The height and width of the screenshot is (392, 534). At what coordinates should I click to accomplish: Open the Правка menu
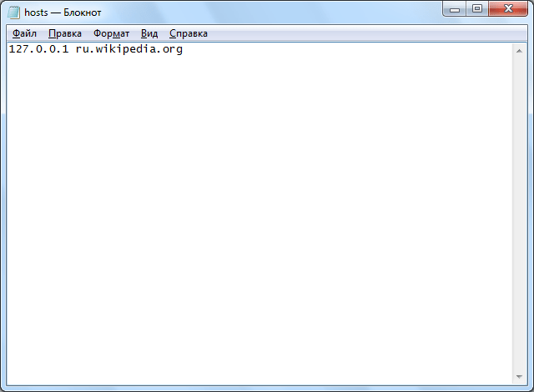pos(65,33)
